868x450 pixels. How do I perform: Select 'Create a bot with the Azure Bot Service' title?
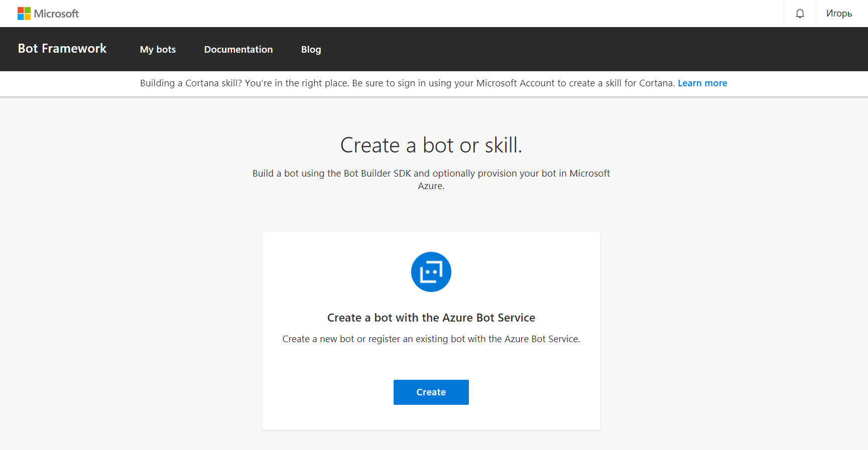[431, 318]
